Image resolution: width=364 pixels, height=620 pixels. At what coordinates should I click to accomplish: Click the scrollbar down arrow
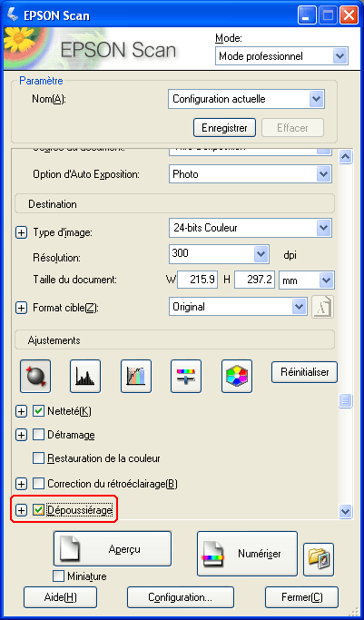click(346, 511)
